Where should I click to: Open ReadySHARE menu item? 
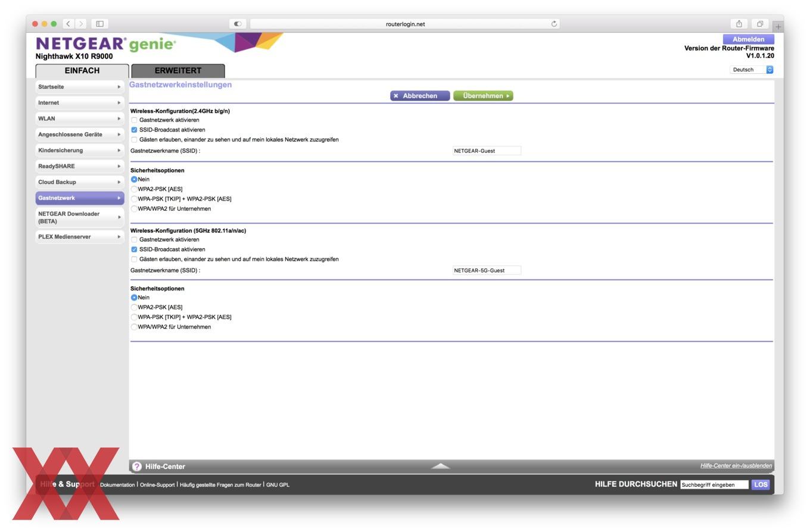pos(80,166)
